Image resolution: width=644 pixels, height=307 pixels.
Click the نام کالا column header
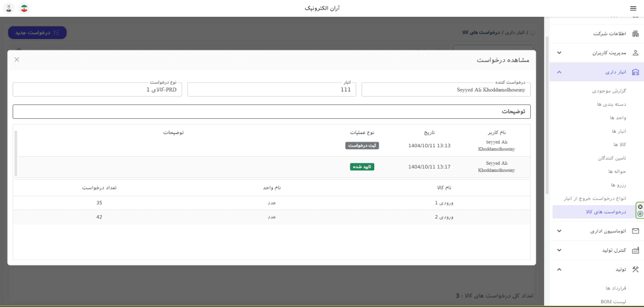click(443, 187)
